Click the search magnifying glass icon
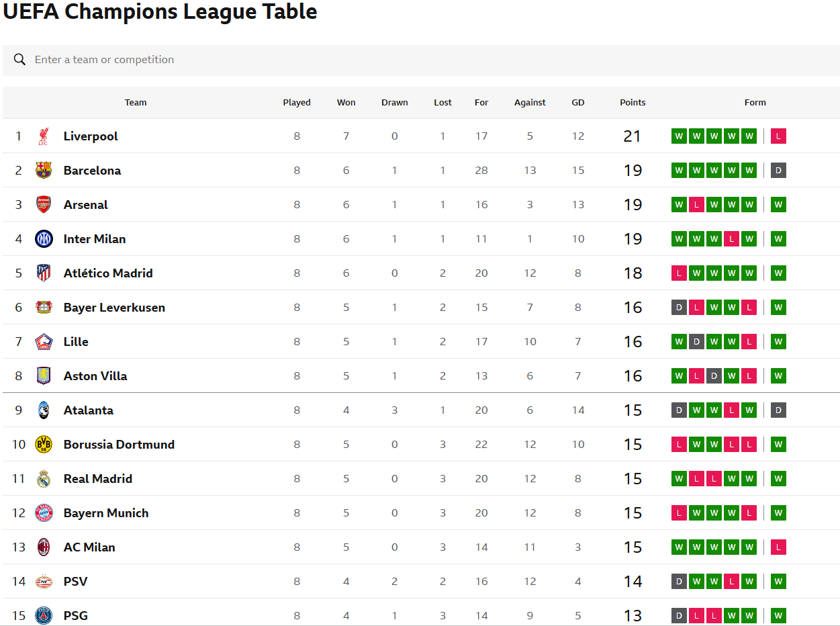Viewport: 840px width, 626px height. [x=20, y=60]
